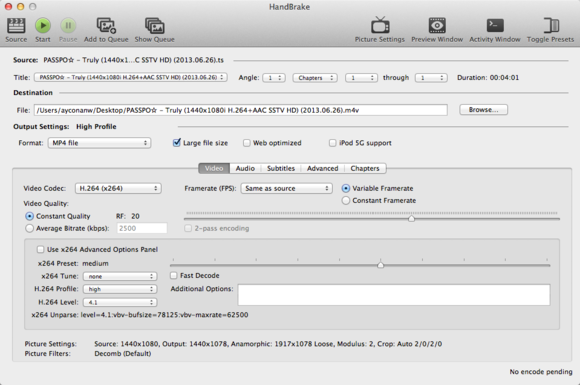Image resolution: width=580 pixels, height=385 pixels.
Task: Click the Picture Settings source/output summary text
Action: pyautogui.click(x=268, y=344)
